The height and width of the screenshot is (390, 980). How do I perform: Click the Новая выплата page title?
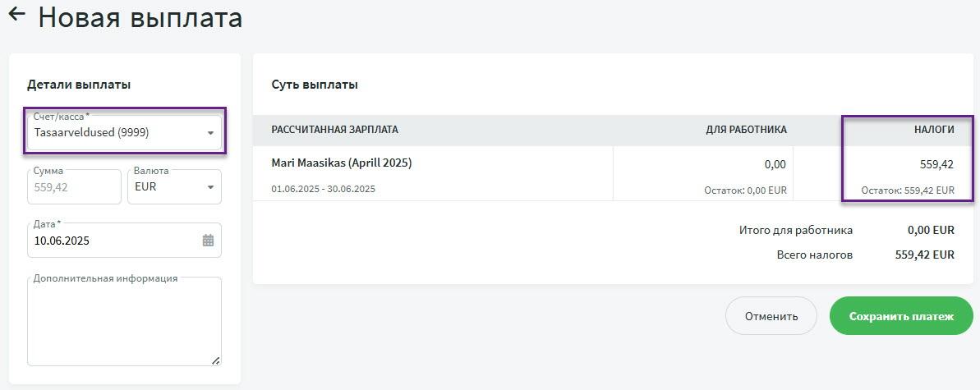pos(140,17)
